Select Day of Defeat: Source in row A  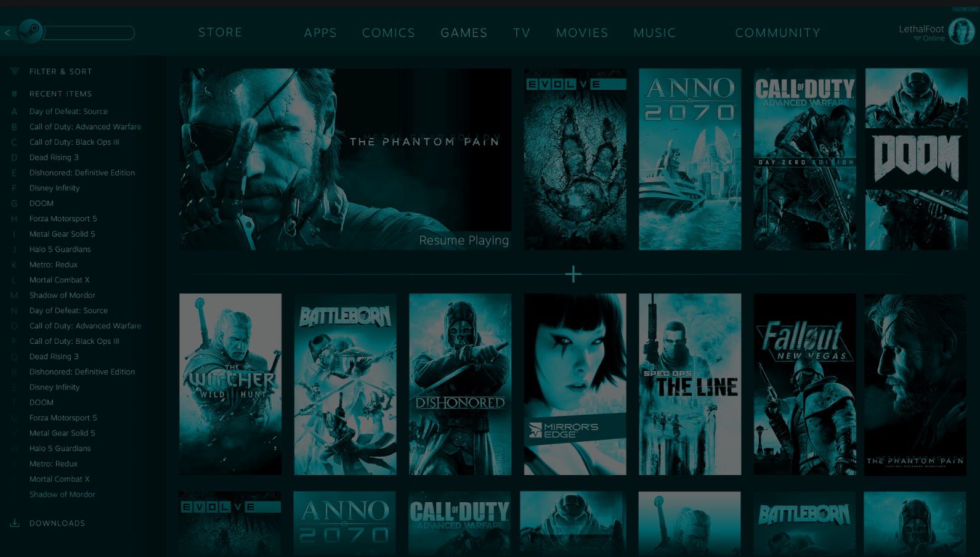68,112
